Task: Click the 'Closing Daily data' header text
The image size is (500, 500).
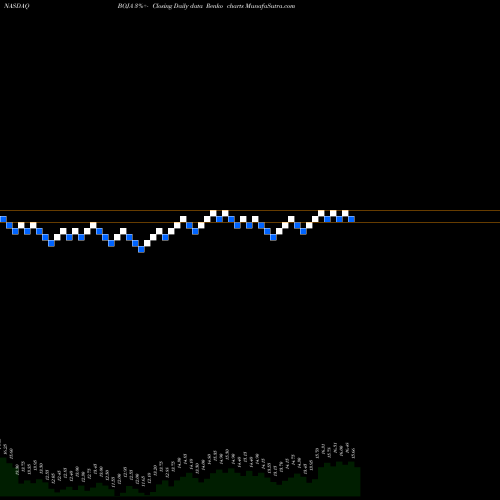Action: coord(178,6)
